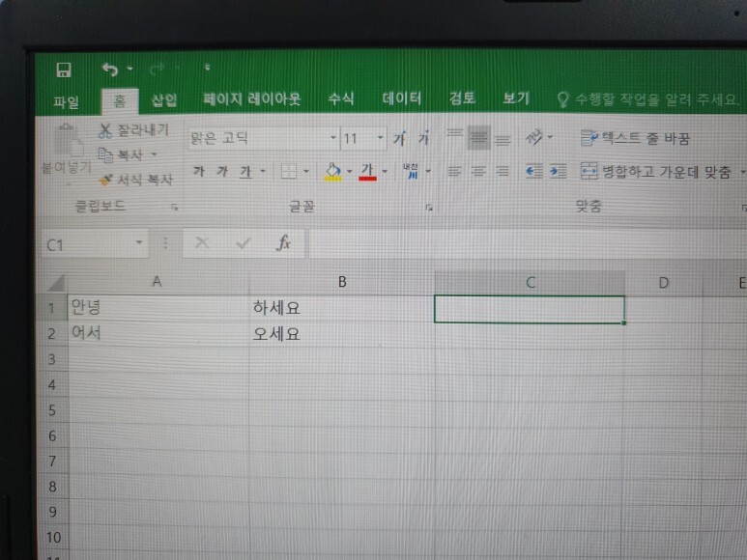Expand the 복사 (Copy) dropdown arrow
This screenshot has width=747, height=560.
(x=154, y=154)
